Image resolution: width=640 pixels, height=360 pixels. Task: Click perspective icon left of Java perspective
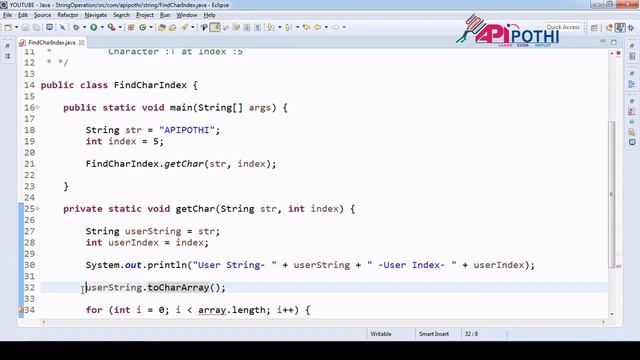pyautogui.click(x=609, y=27)
